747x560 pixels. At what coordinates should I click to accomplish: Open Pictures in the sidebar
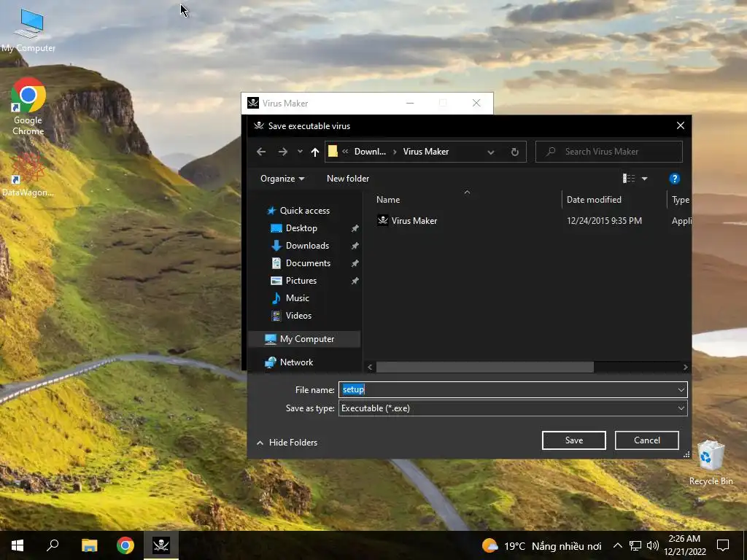coord(293,281)
